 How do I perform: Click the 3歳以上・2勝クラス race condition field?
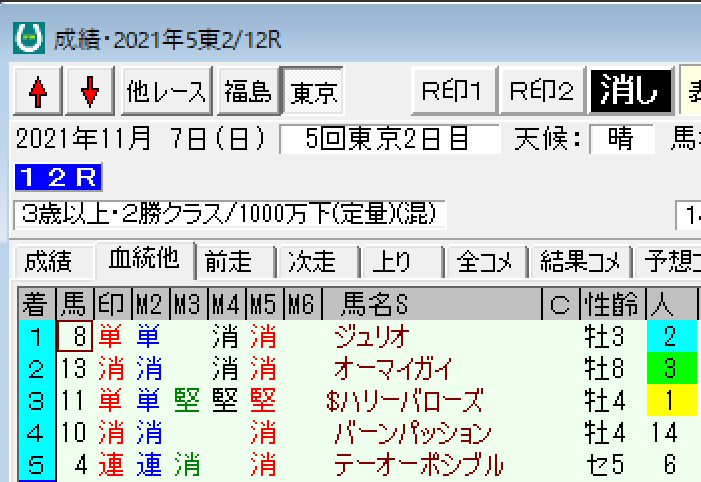230,215
